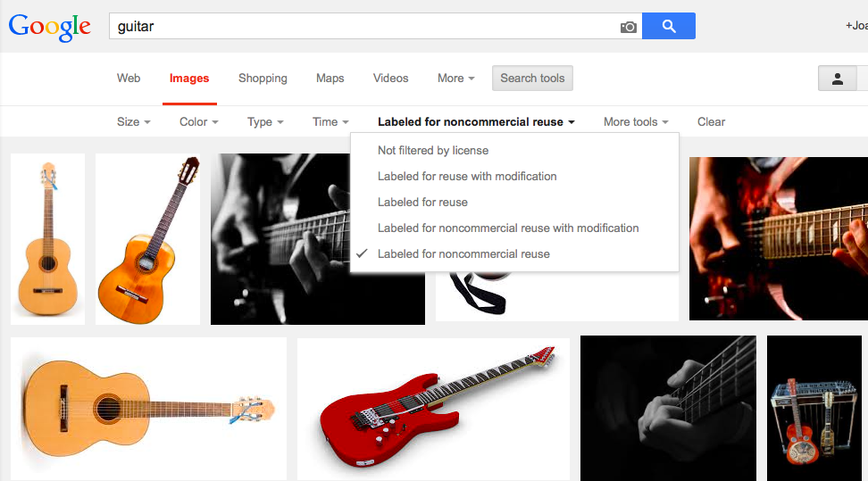Click Clear to reset filters

(x=711, y=122)
